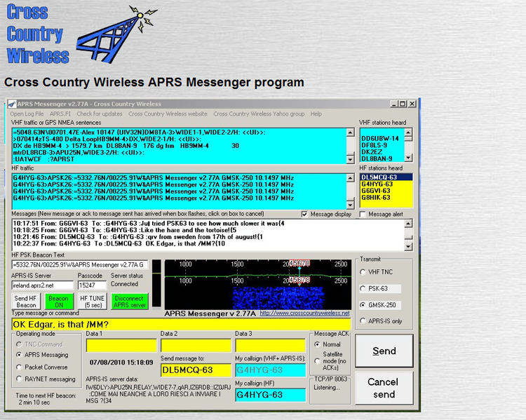This screenshot has width=526, height=420.
Task: Click Check for updates menu item
Action: pos(100,114)
